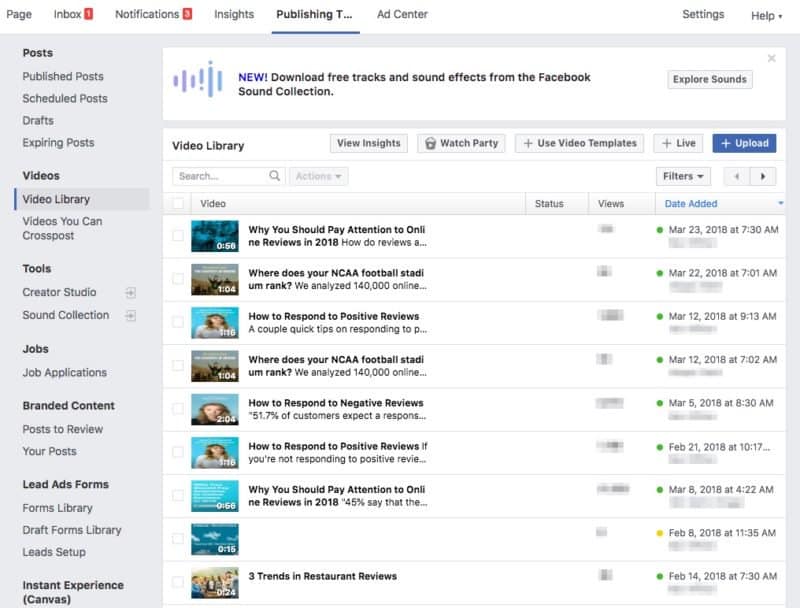The image size is (800, 608).
Task: Click the video Search field
Action: 228,176
